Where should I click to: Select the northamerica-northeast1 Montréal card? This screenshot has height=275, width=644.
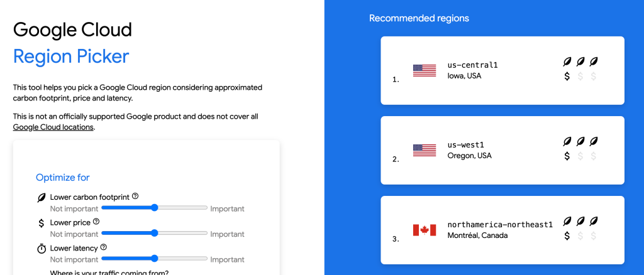502,230
